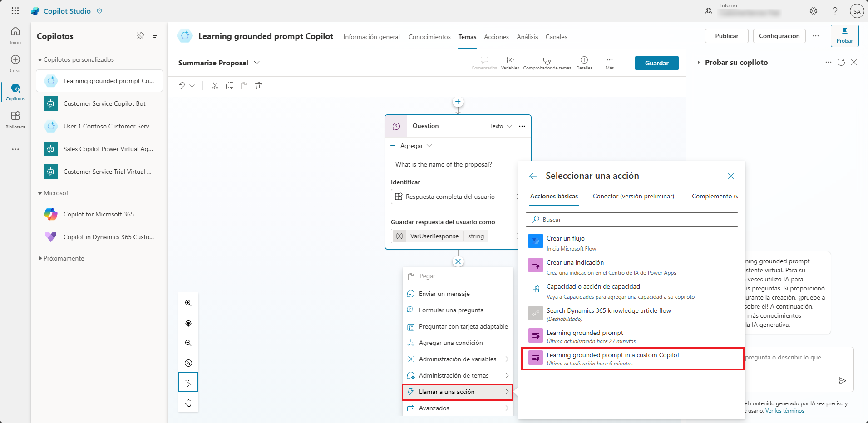This screenshot has width=868, height=423.
Task: Open the Ver los términos link
Action: pos(784,411)
